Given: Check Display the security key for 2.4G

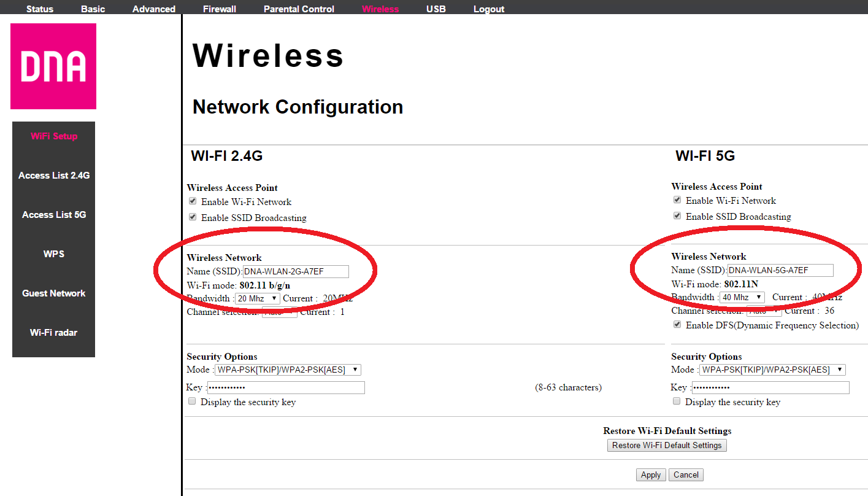Looking at the screenshot, I should point(192,401).
